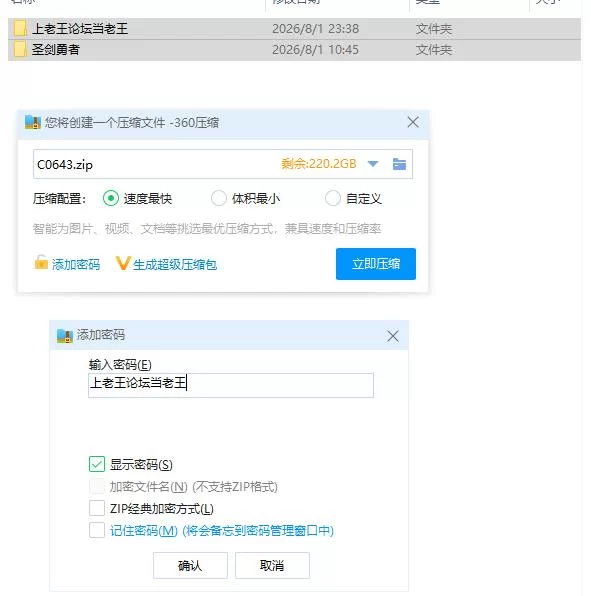Tick the 记住密码 checkbox
This screenshot has width=591, height=596.
point(97,530)
